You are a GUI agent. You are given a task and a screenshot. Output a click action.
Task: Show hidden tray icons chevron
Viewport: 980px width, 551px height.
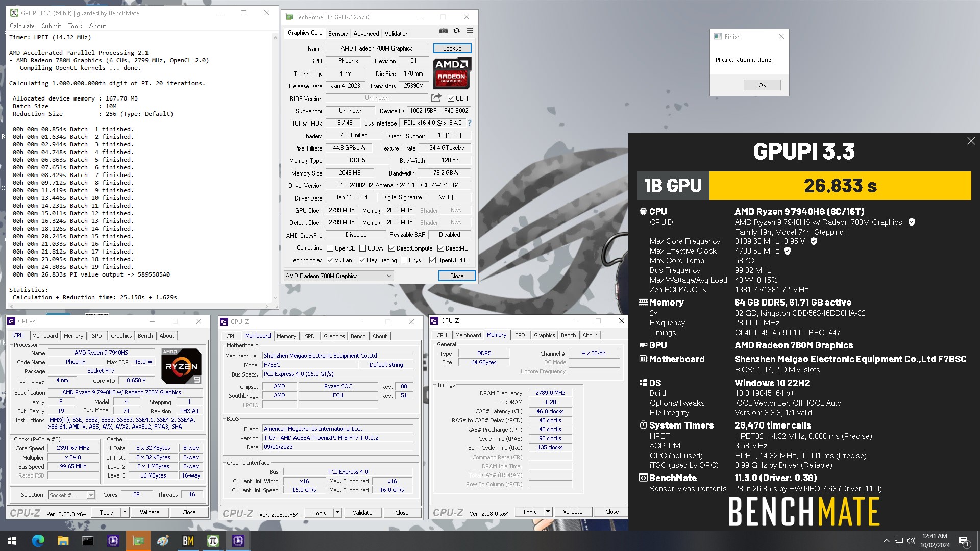(x=886, y=541)
